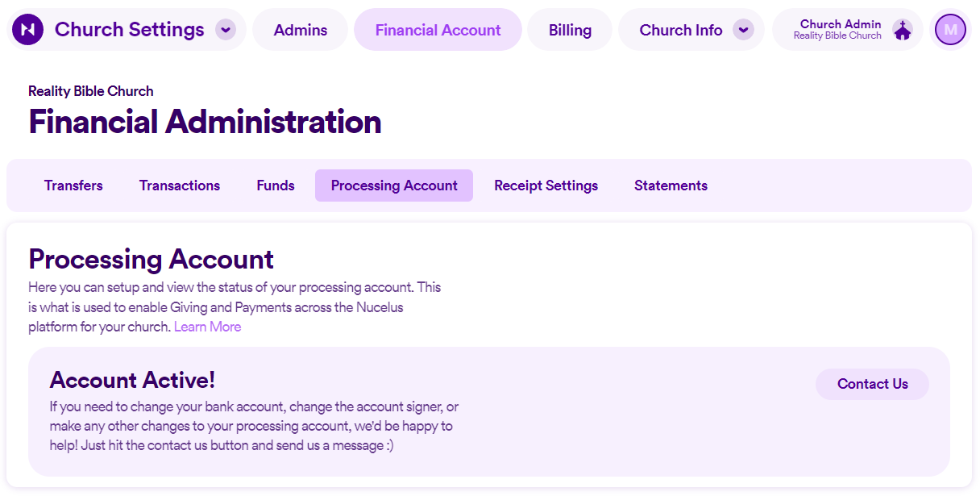Image resolution: width=980 pixels, height=496 pixels.
Task: Switch to the Transfers tab
Action: (x=73, y=185)
